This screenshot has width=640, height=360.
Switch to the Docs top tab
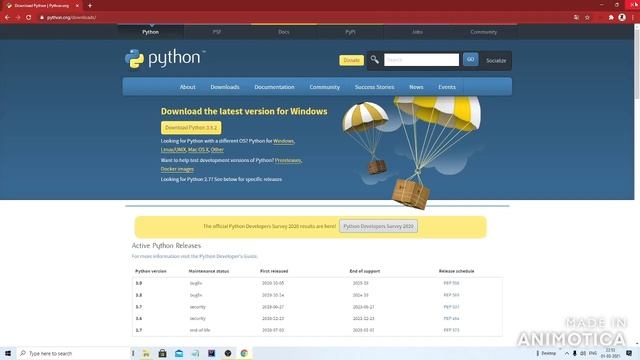click(x=283, y=32)
